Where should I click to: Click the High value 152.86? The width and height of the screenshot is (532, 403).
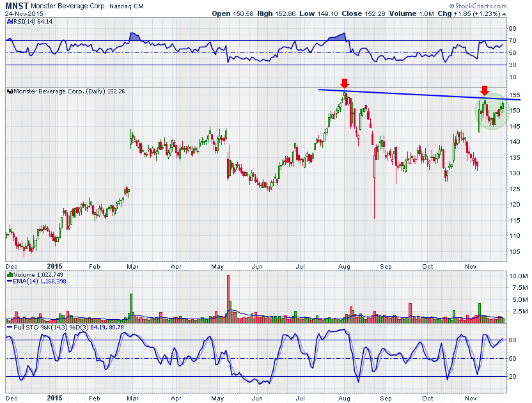pyautogui.click(x=285, y=14)
